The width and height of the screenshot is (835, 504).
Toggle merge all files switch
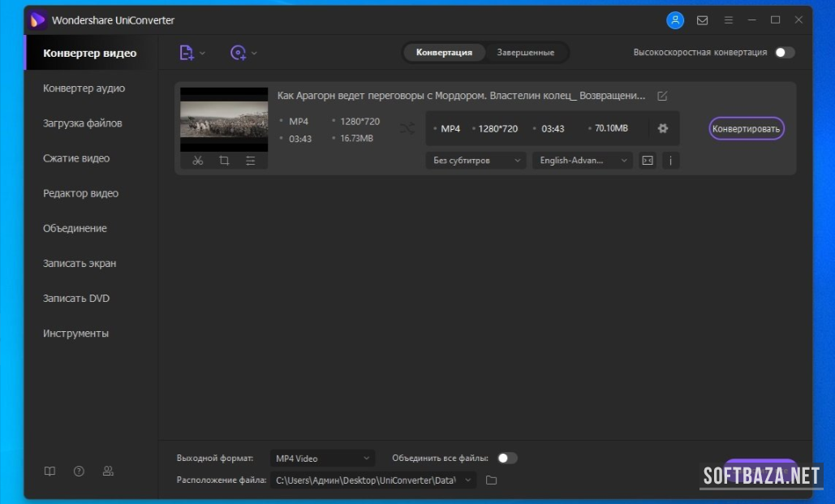coord(507,459)
